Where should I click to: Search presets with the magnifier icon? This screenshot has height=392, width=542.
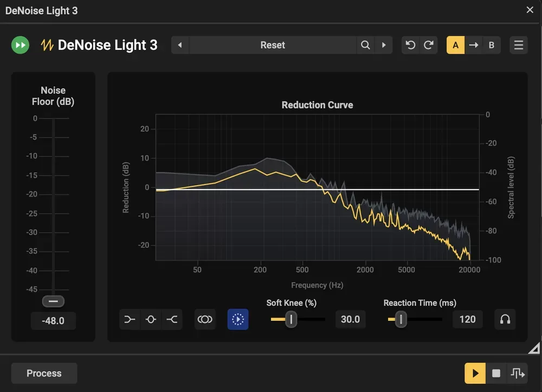pyautogui.click(x=365, y=45)
